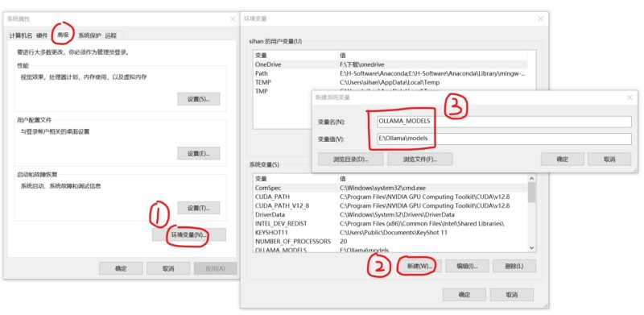
Task: Close the 系统属性 window
Action: [x=233, y=19]
